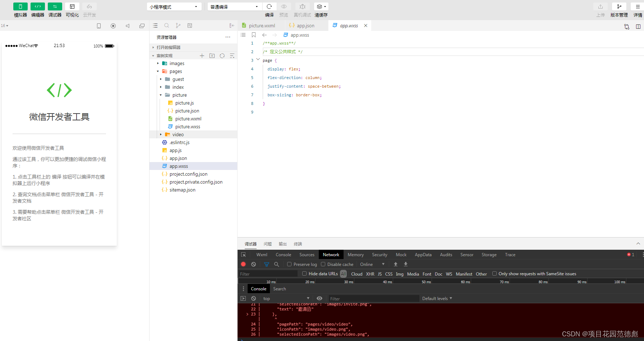The image size is (644, 341).
Task: Refresh the file explorer tree
Action: (x=222, y=56)
